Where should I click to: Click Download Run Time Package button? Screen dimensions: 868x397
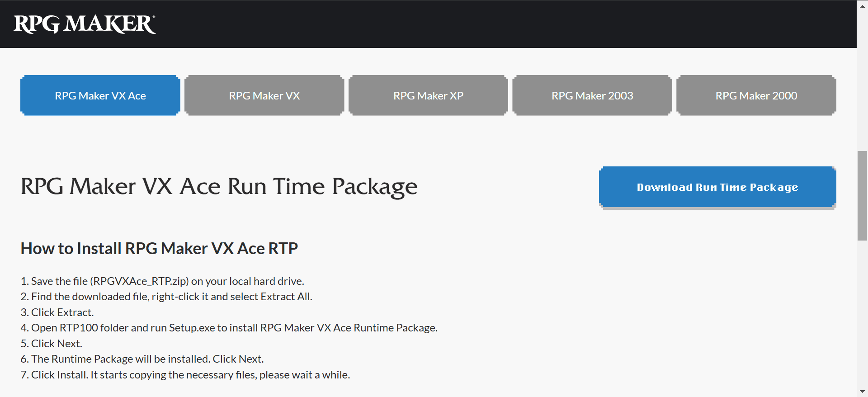coord(717,187)
